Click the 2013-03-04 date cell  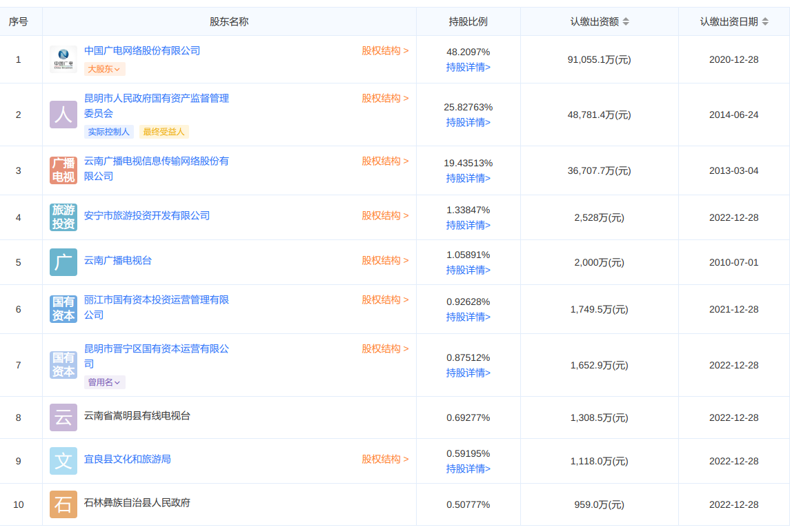(733, 171)
